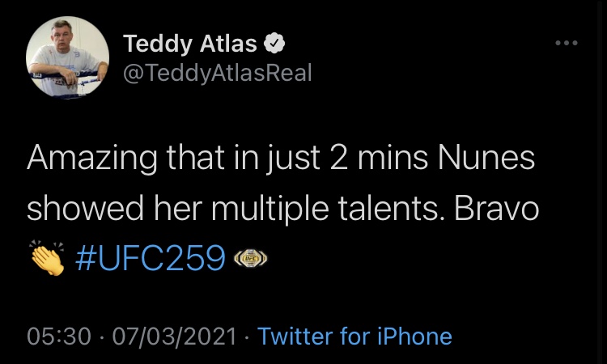This screenshot has height=364, width=607.
Task: Click the separator dot before Twitter for iPhone
Action: (x=247, y=336)
